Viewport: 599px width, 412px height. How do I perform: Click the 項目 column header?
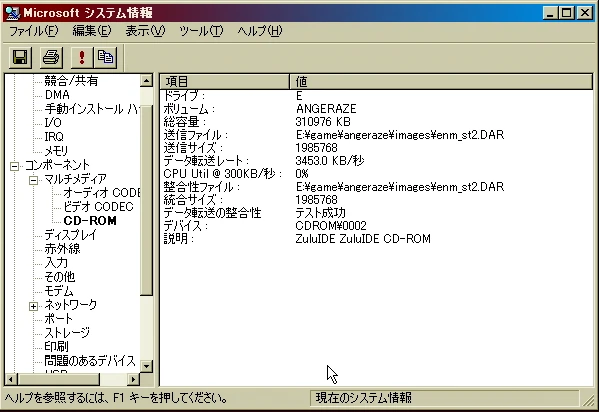pyautogui.click(x=225, y=81)
